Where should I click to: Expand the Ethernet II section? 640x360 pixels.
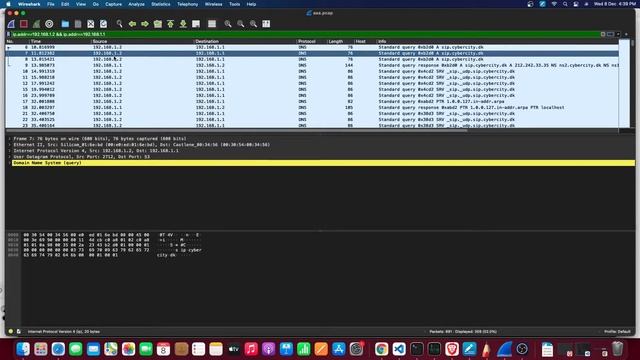click(x=9, y=145)
